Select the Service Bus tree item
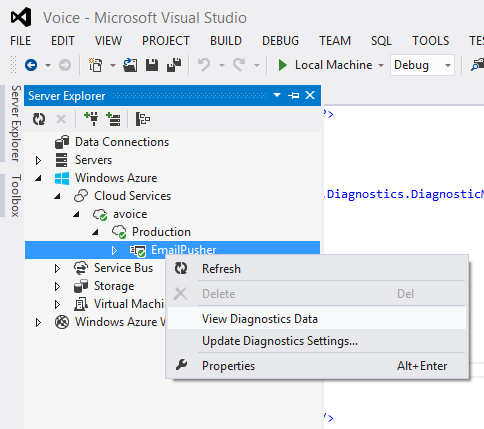Screen dimensions: 484x429 (123, 268)
